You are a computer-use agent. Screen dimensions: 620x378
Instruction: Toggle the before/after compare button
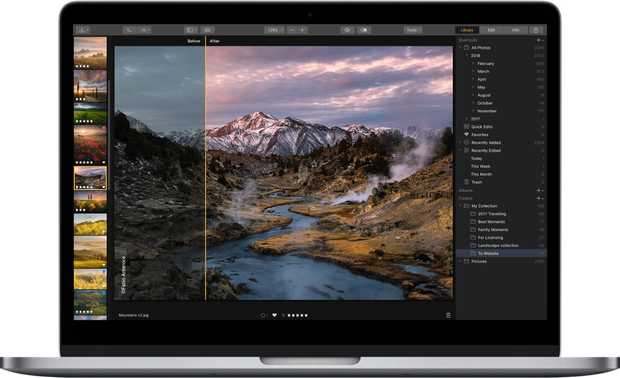[364, 30]
